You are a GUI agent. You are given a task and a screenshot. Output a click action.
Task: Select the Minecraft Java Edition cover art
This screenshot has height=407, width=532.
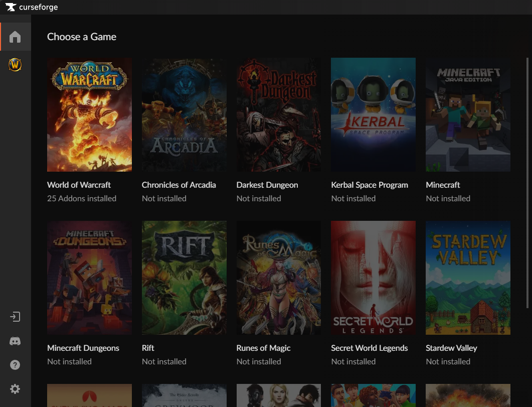(x=468, y=114)
